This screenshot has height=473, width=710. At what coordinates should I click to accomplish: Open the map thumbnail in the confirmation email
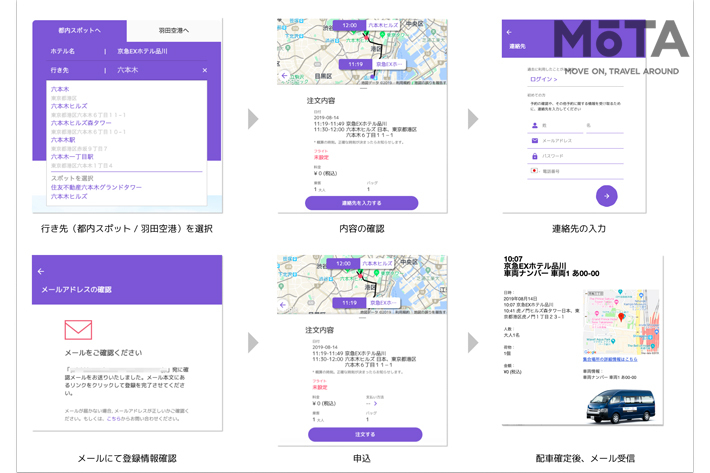click(x=621, y=322)
